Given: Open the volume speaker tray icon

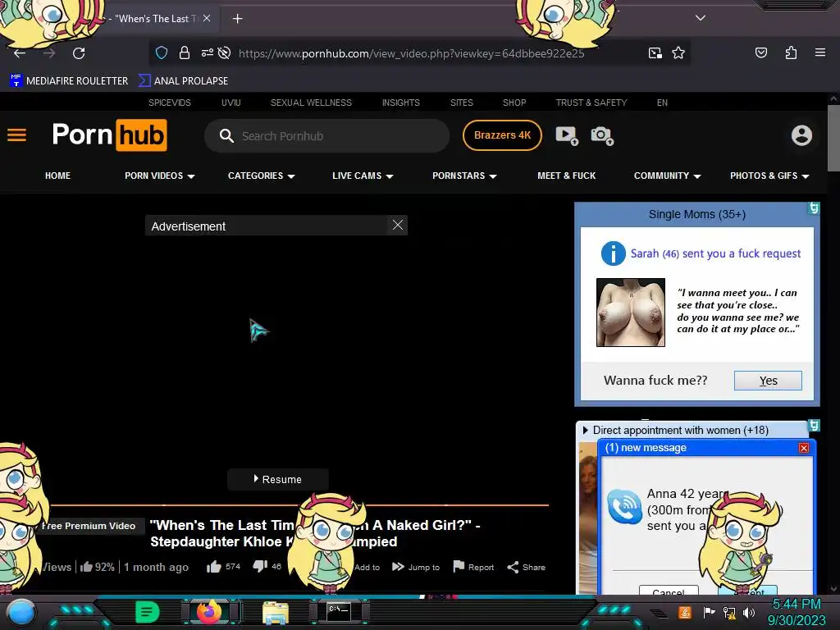Looking at the screenshot, I should [x=748, y=612].
